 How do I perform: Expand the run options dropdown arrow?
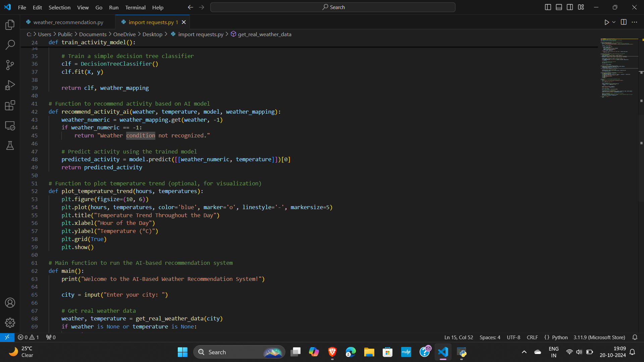(x=614, y=22)
